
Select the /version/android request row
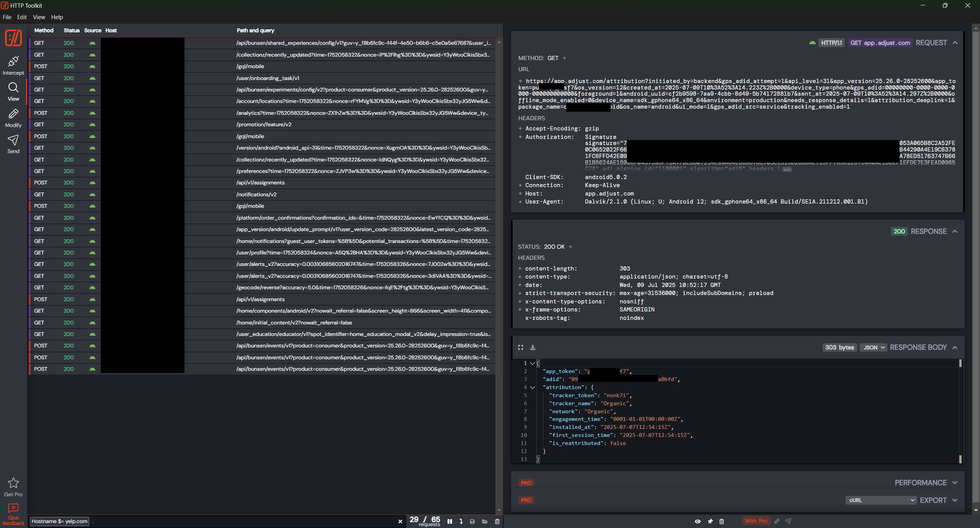[x=262, y=148]
